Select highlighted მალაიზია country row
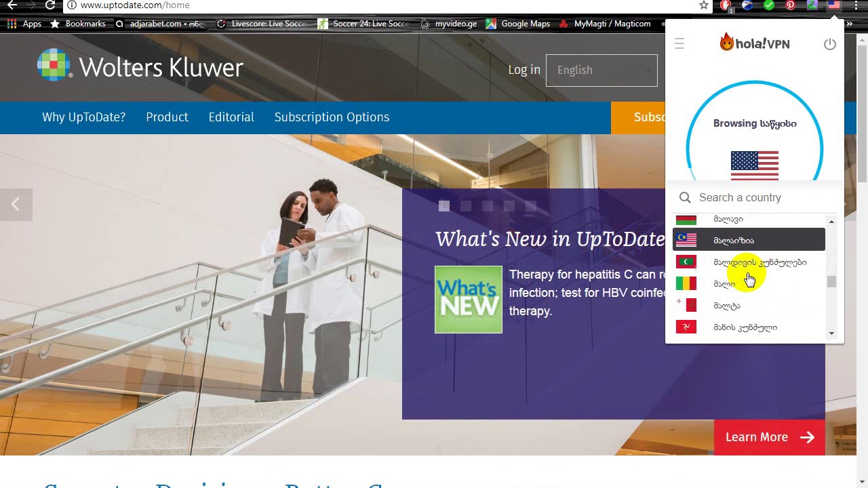 [x=749, y=240]
